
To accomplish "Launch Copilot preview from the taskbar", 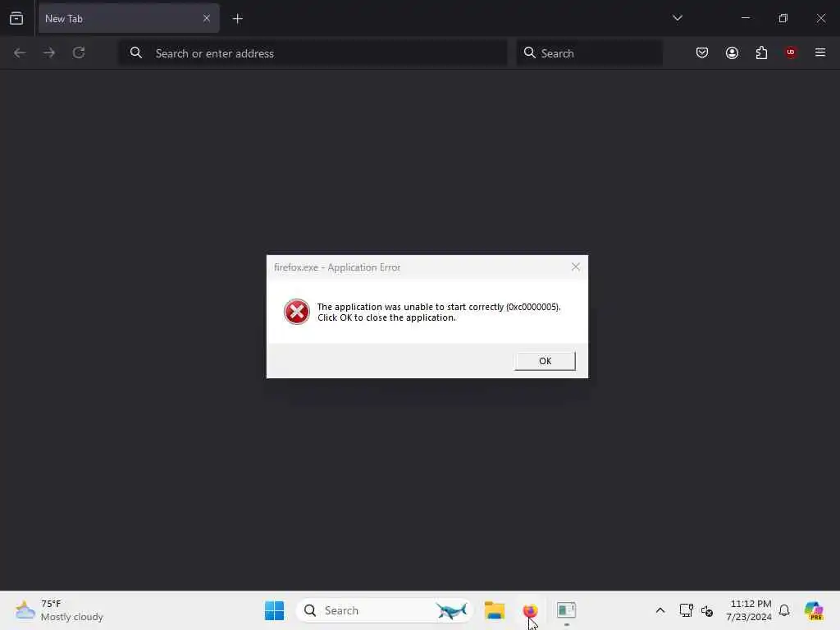I will coord(814,610).
